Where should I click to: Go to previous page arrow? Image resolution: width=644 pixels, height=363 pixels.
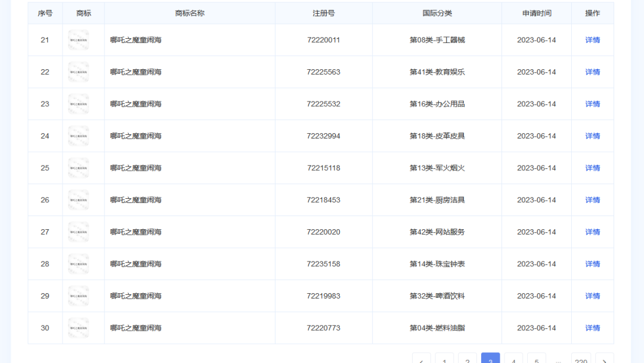(x=421, y=359)
